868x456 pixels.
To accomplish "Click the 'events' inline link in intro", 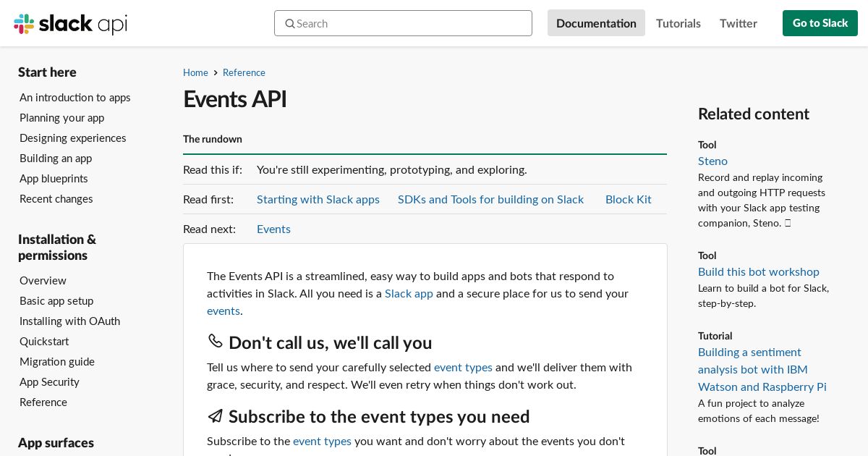I will tap(224, 311).
